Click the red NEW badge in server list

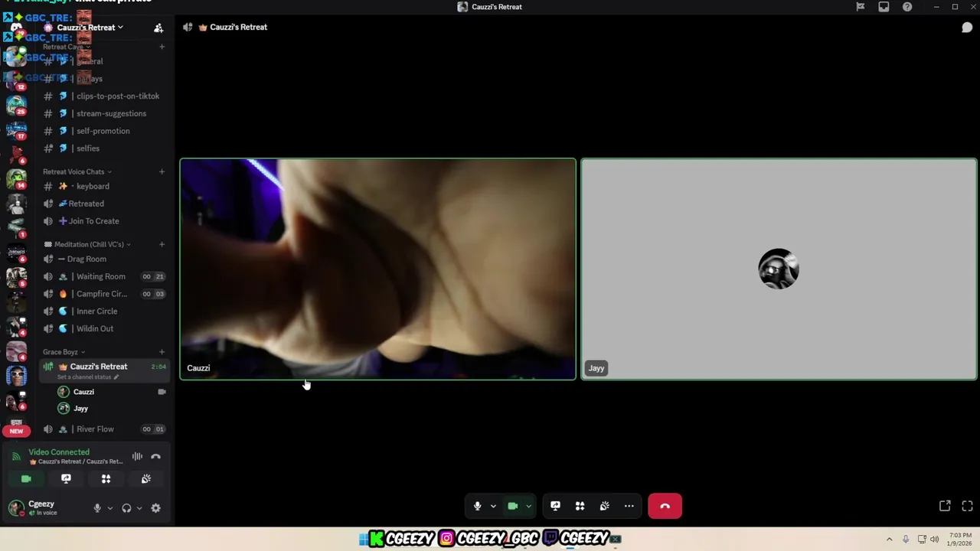(x=16, y=431)
